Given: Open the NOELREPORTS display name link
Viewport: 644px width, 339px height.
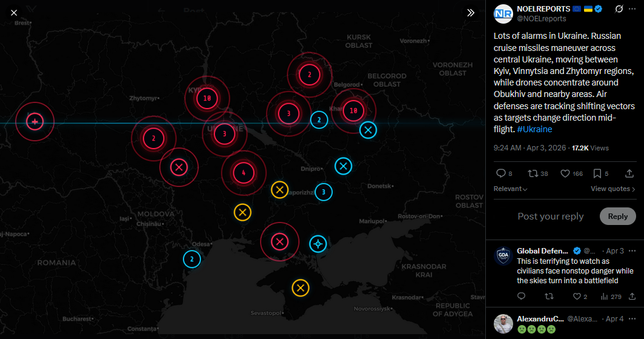Looking at the screenshot, I should [543, 8].
